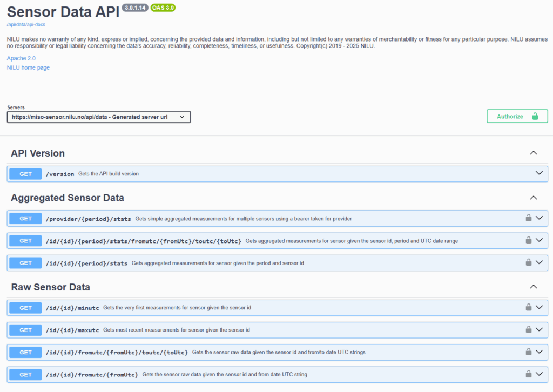Click lock icon on /provider/{period}/stats row
This screenshot has width=553, height=392.
[x=529, y=218]
